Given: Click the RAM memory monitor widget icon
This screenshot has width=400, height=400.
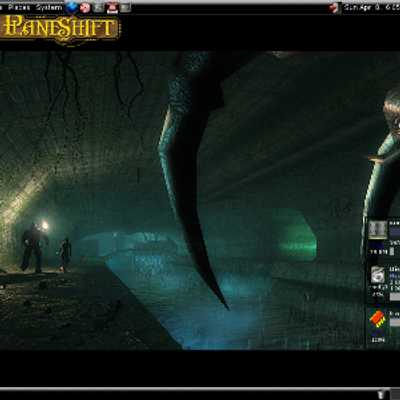Looking at the screenshot, I should click(x=378, y=230).
